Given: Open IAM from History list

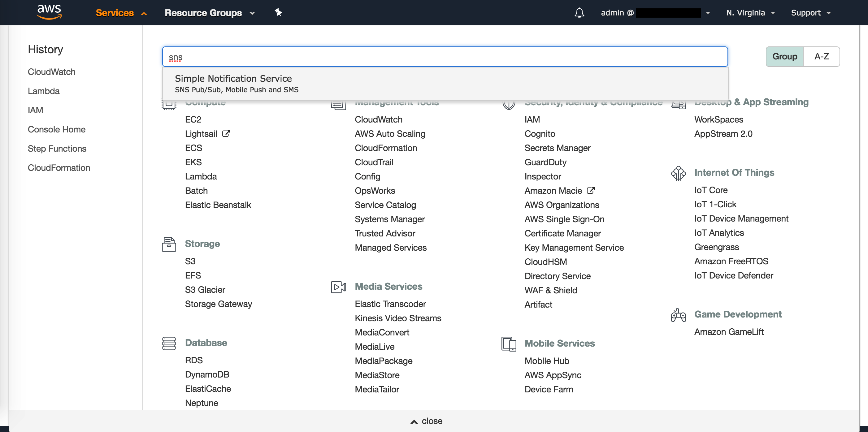Looking at the screenshot, I should [x=35, y=110].
